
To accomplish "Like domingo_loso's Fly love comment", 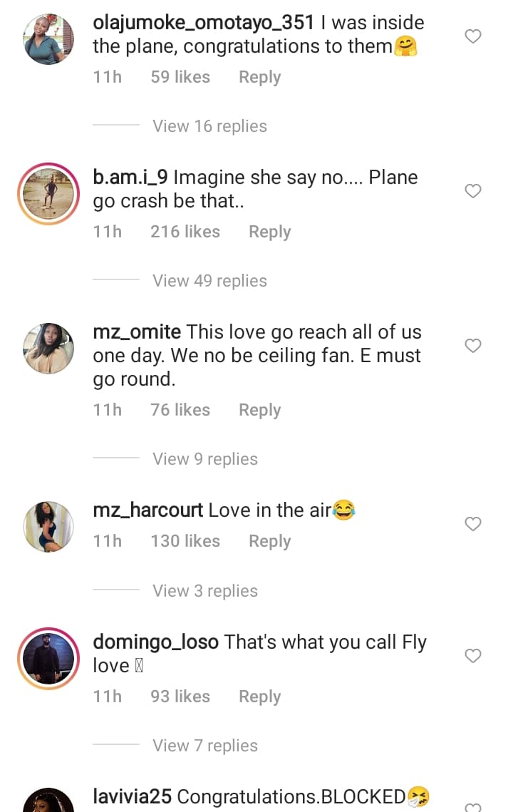I will pos(473,655).
